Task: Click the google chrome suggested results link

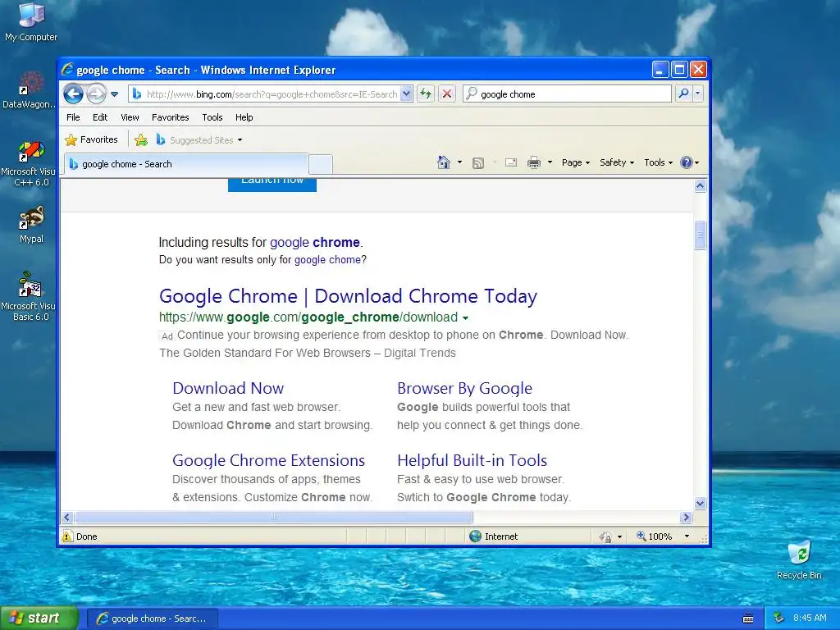Action: [x=314, y=242]
